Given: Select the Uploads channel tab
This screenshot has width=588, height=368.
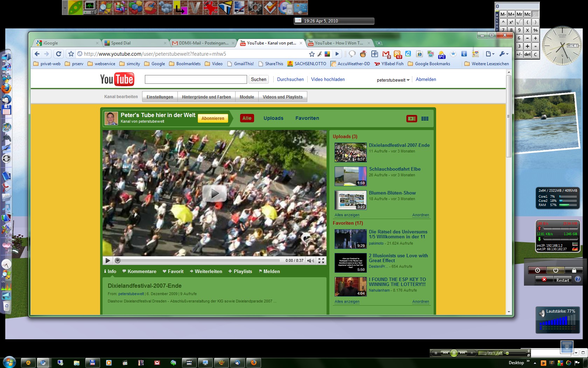Looking at the screenshot, I should point(273,118).
